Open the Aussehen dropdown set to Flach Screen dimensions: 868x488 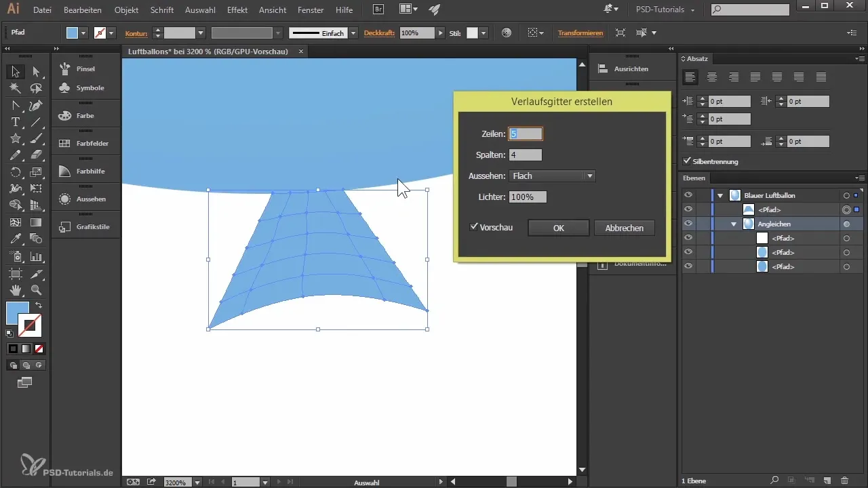(552, 176)
